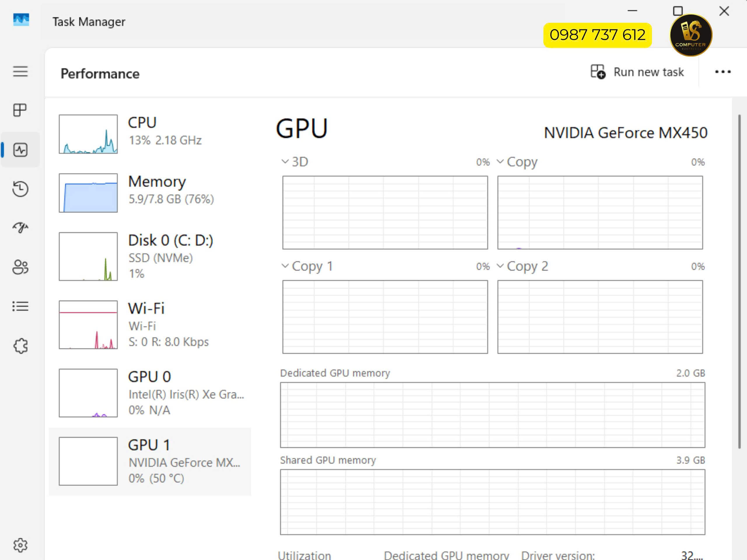Click the SSD (NVMe) disk type text

[161, 258]
